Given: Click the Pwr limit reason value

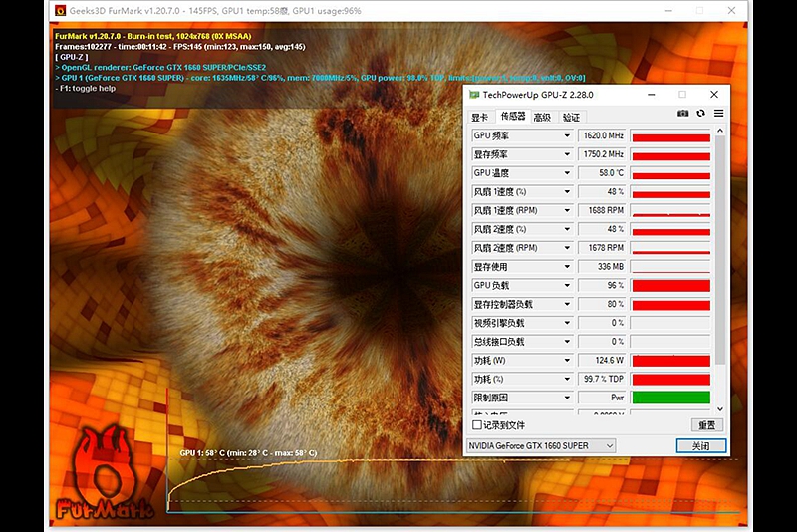Looking at the screenshot, I should pos(603,398).
